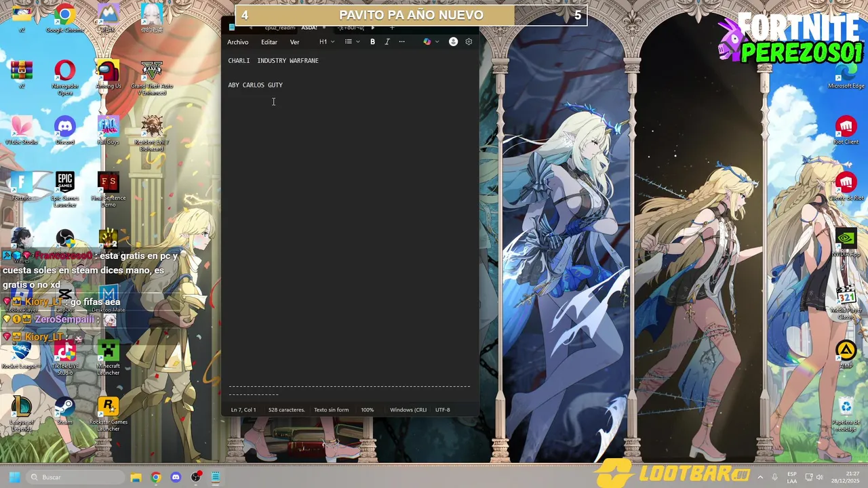Open the League of Legends shortcut

click(22, 413)
